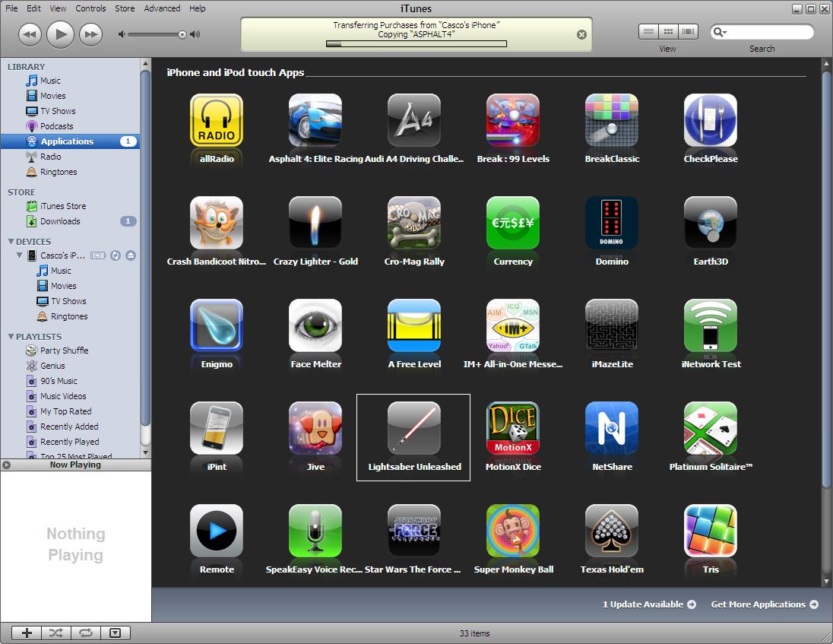The height and width of the screenshot is (644, 833).
Task: Open the search options dropdown magnifier
Action: [720, 33]
